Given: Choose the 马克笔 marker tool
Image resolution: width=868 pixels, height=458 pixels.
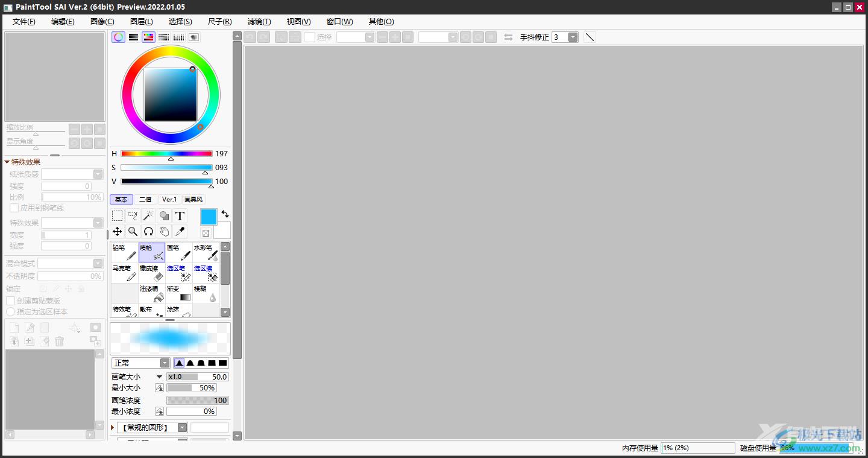Looking at the screenshot, I should click(125, 273).
